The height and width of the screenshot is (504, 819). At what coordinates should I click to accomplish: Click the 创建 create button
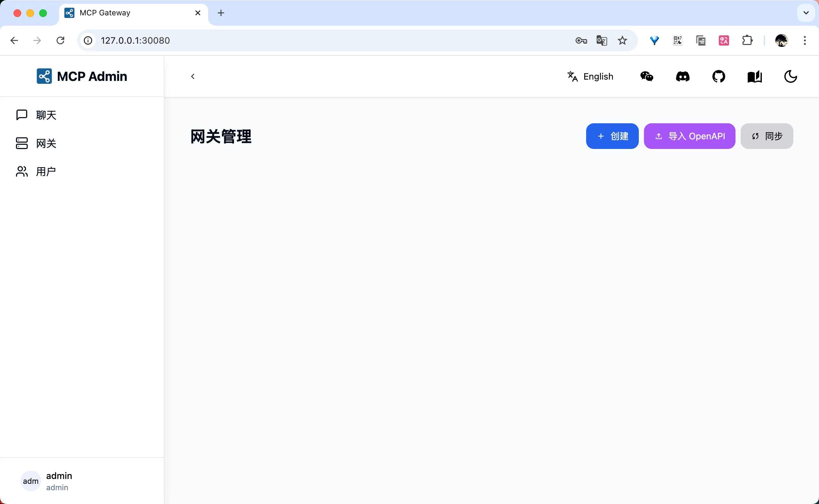(x=612, y=136)
